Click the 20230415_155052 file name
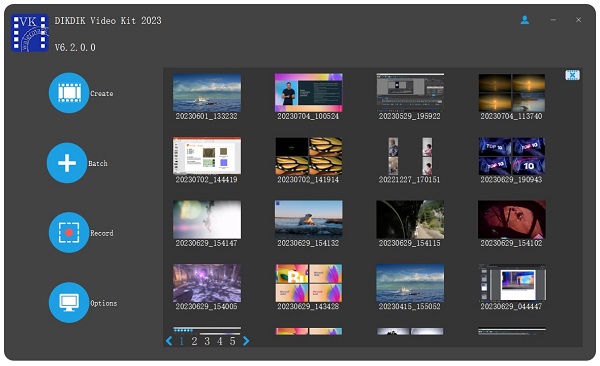This screenshot has width=600, height=366. [x=409, y=307]
